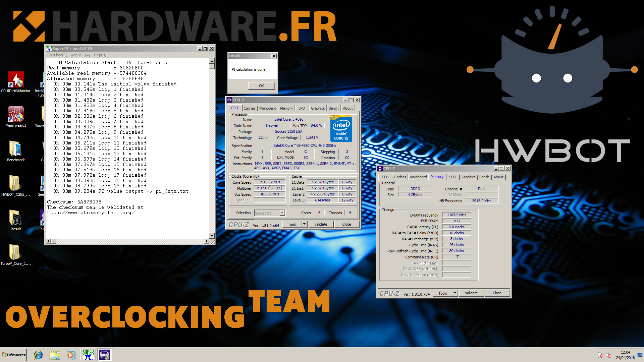The height and width of the screenshot is (362, 644).
Task: Click Bus Speed value 105.81 MHz
Action: pyautogui.click(x=270, y=194)
